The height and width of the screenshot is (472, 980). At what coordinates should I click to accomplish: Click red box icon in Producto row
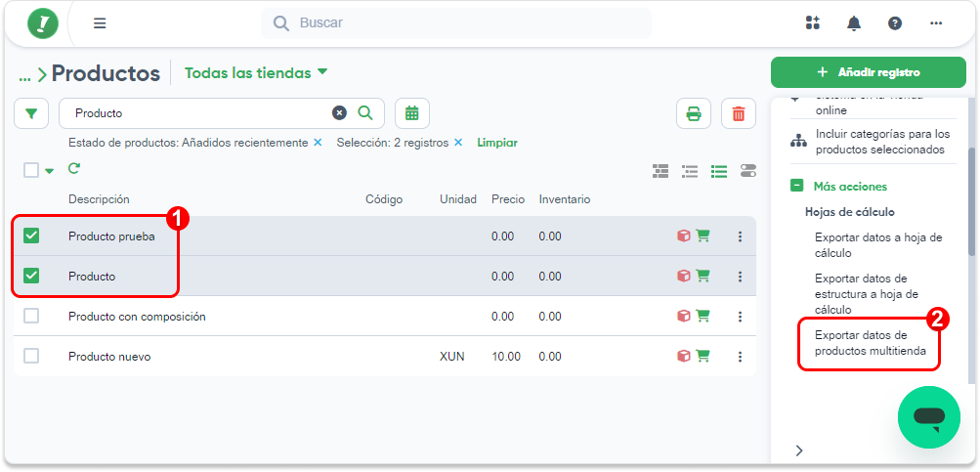click(684, 276)
